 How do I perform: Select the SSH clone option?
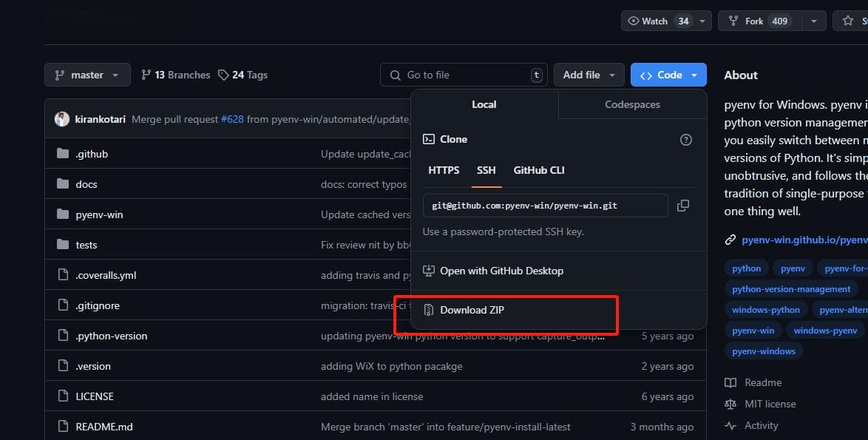pyautogui.click(x=486, y=171)
